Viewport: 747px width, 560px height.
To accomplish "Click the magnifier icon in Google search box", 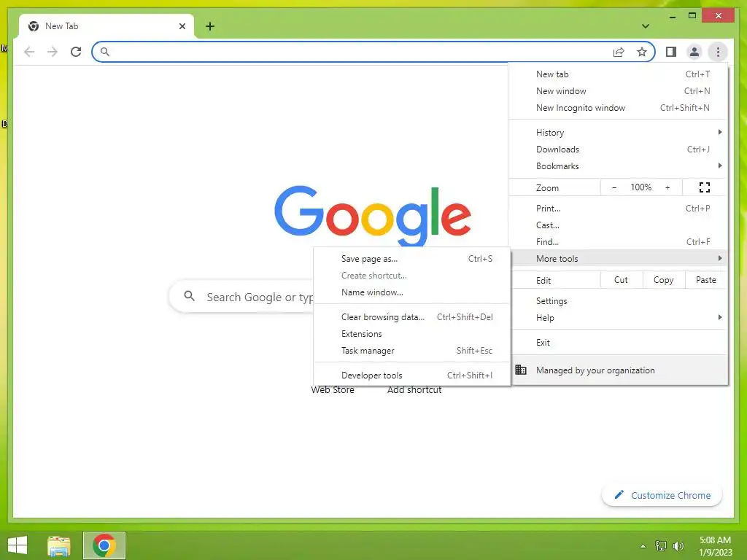I will [189, 296].
